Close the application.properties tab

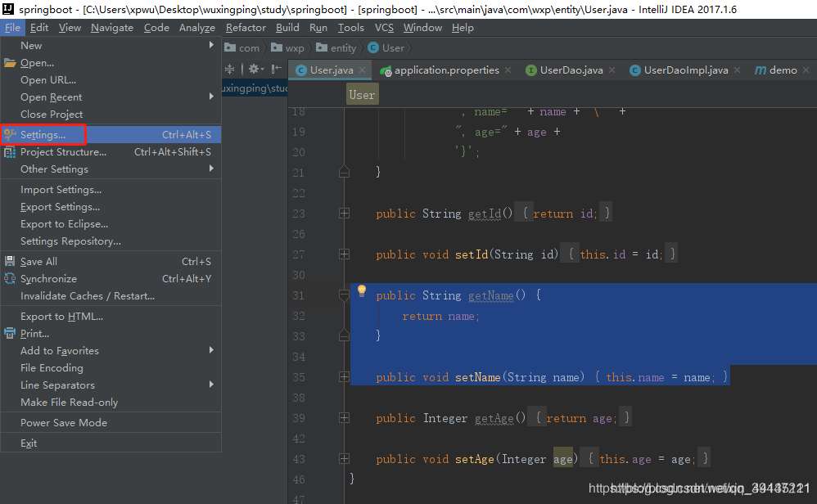click(x=508, y=70)
